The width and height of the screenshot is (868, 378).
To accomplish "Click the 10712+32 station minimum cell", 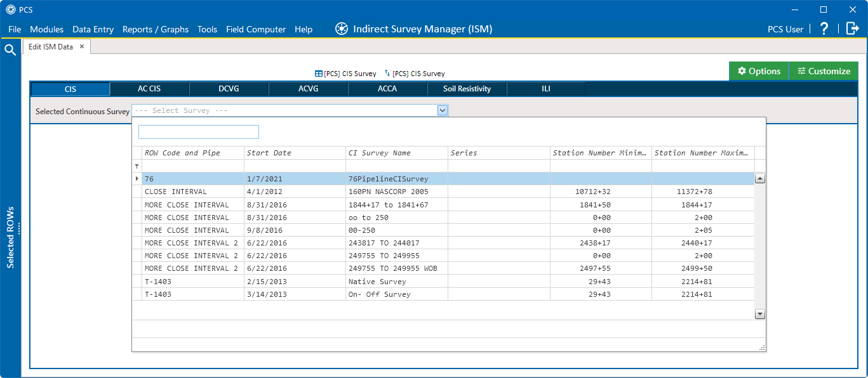I will pyautogui.click(x=601, y=192).
